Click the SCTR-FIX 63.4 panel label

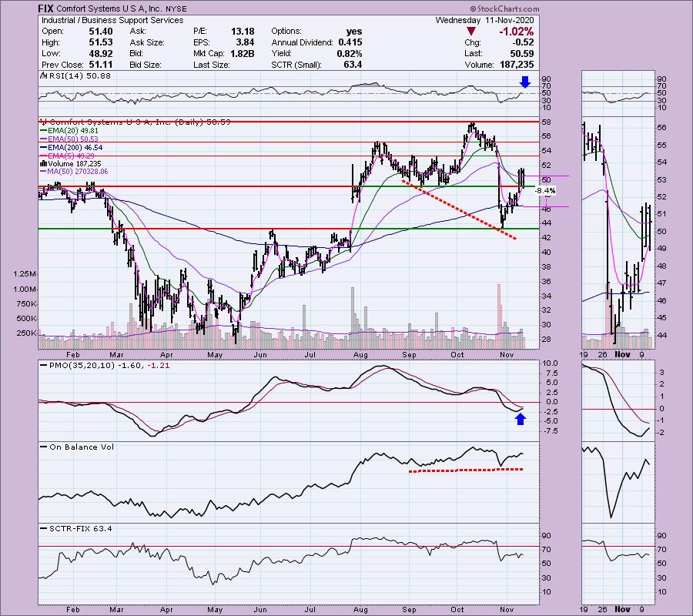coord(77,528)
